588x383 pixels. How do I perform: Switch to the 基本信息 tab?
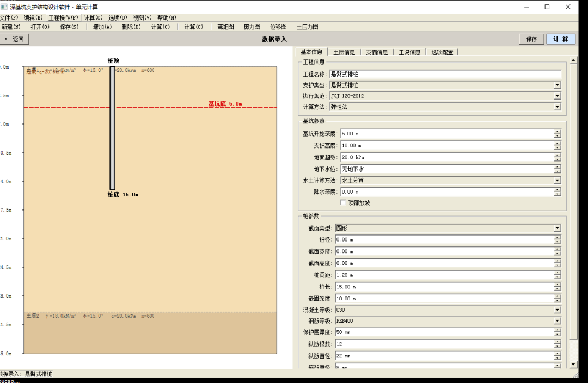tap(311, 52)
